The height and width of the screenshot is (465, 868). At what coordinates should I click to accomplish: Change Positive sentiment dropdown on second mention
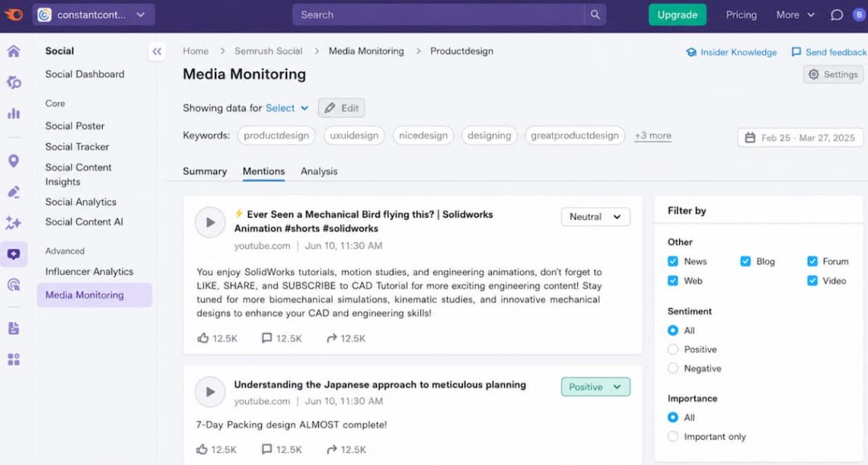point(595,387)
